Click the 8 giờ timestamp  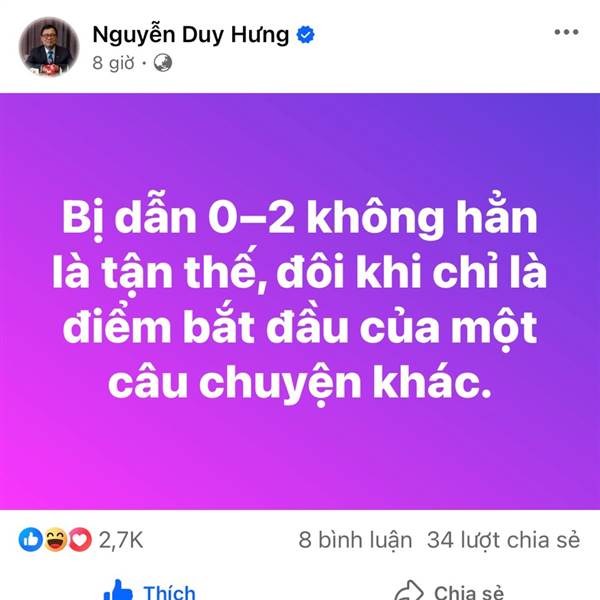click(x=113, y=63)
